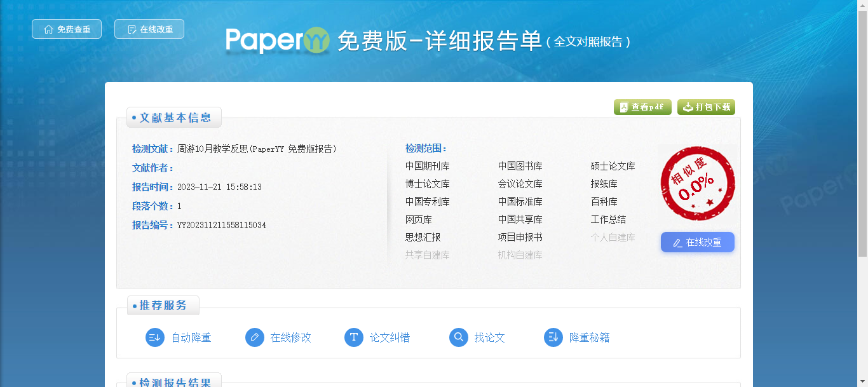Click the 论文纠错 T icon
The image size is (868, 387).
tap(354, 337)
